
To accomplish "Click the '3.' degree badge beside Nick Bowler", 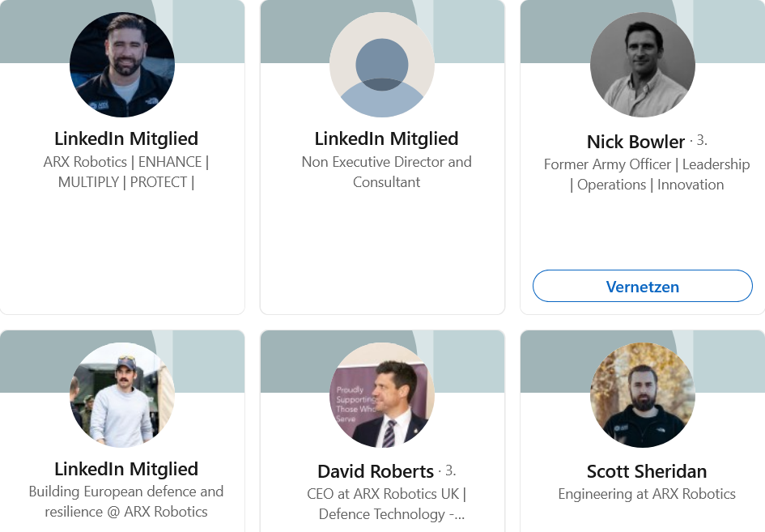I will [701, 140].
